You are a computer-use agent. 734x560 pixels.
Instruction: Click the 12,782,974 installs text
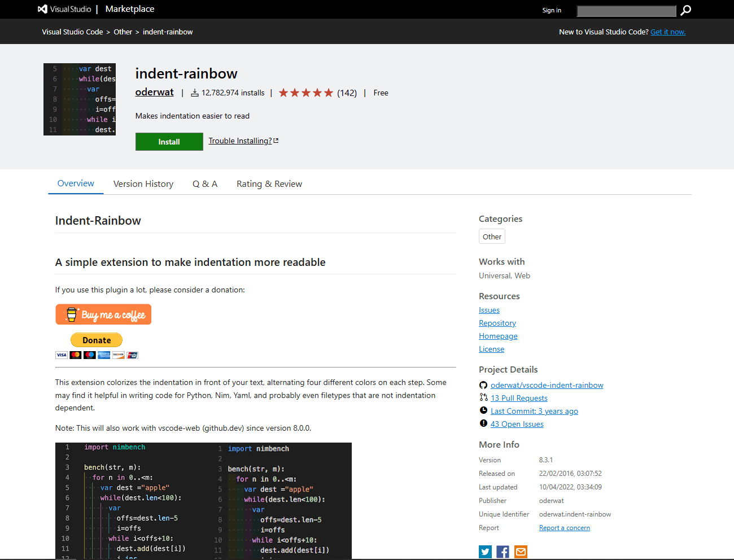click(x=233, y=93)
